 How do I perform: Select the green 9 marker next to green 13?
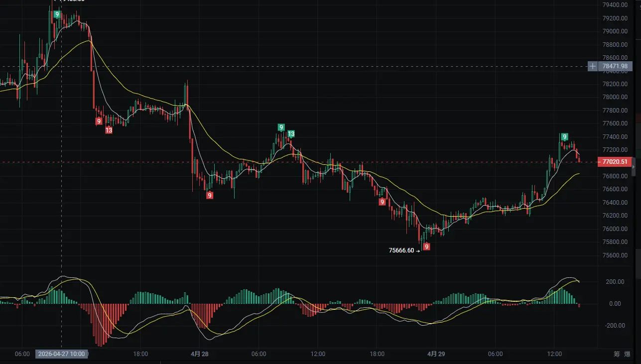point(281,127)
